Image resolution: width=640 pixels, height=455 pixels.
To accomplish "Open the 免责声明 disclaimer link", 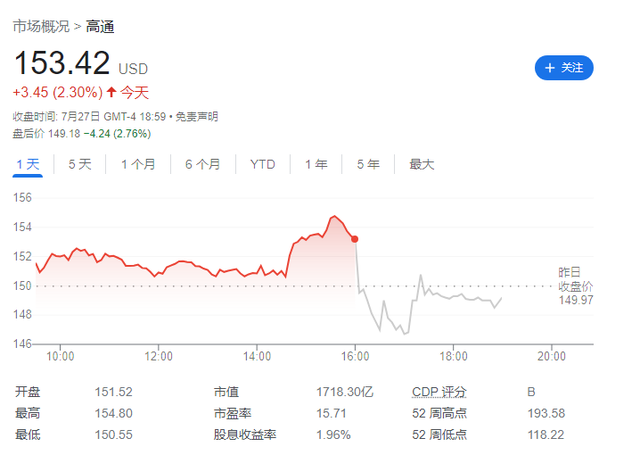I will pos(196,117).
